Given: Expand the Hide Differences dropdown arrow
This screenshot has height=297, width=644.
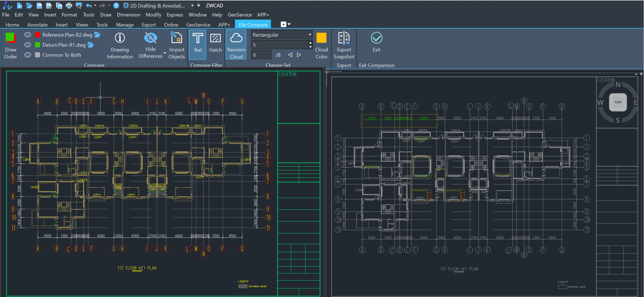Looking at the screenshot, I should point(164,53).
